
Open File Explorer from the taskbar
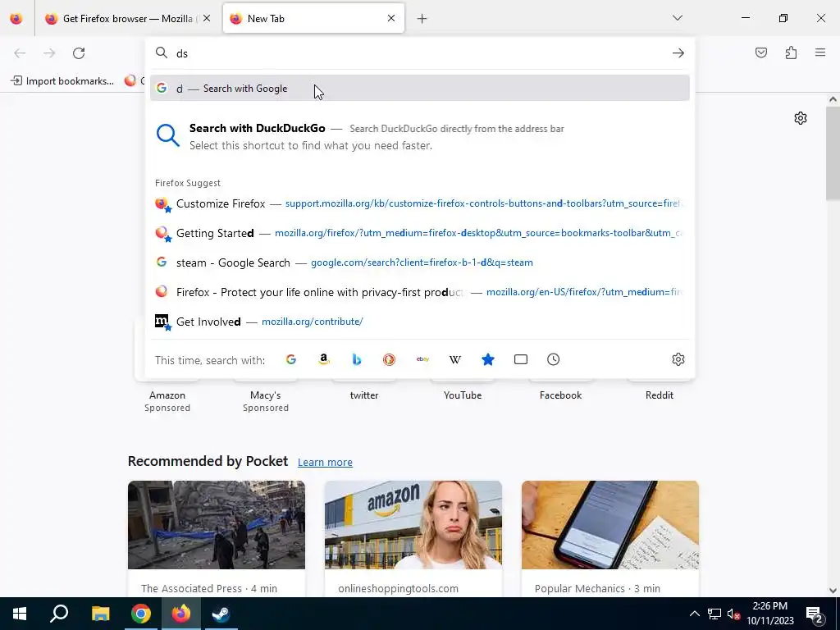tap(100, 614)
